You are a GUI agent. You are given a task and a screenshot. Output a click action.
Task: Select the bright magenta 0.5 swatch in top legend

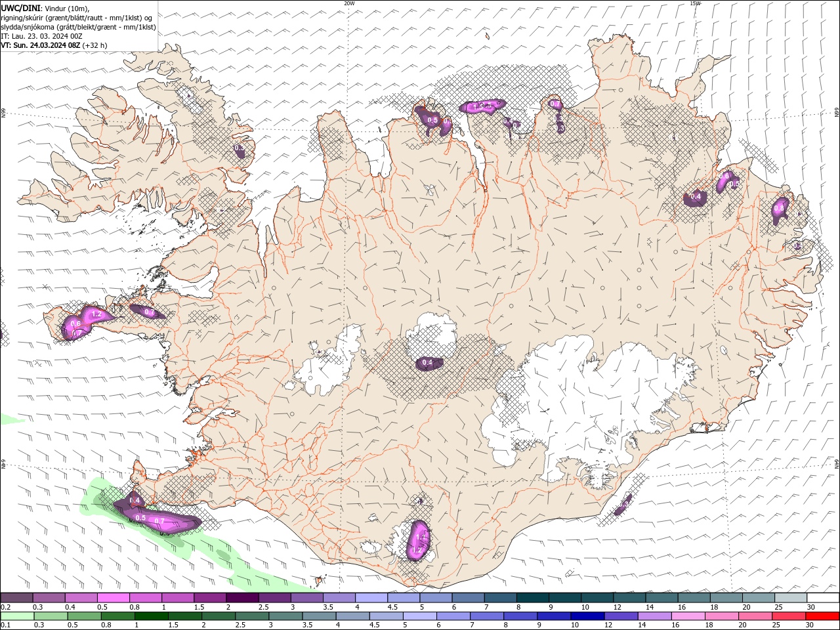(x=113, y=598)
